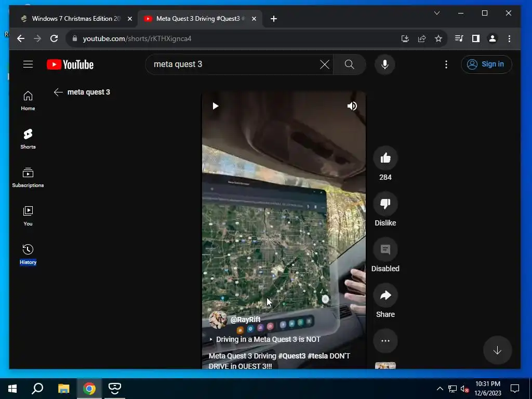Viewport: 532px width, 399px height.
Task: Go to YouTube home via the logo
Action: (70, 64)
